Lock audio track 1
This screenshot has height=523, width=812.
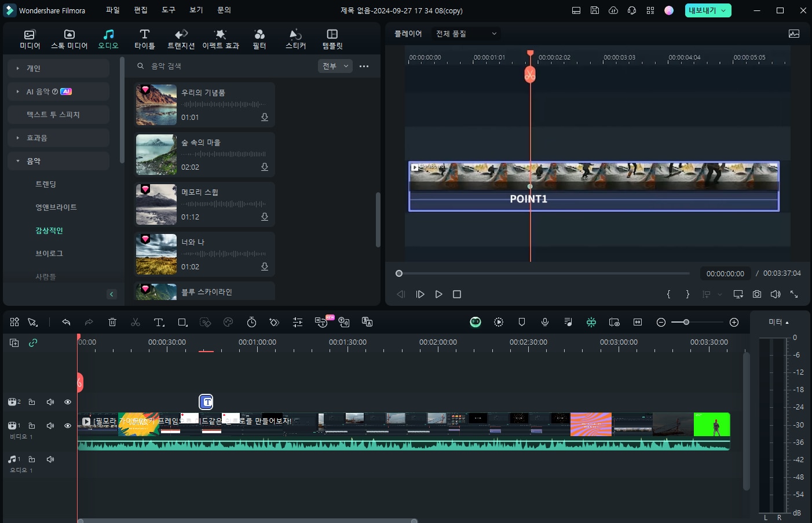pos(32,459)
